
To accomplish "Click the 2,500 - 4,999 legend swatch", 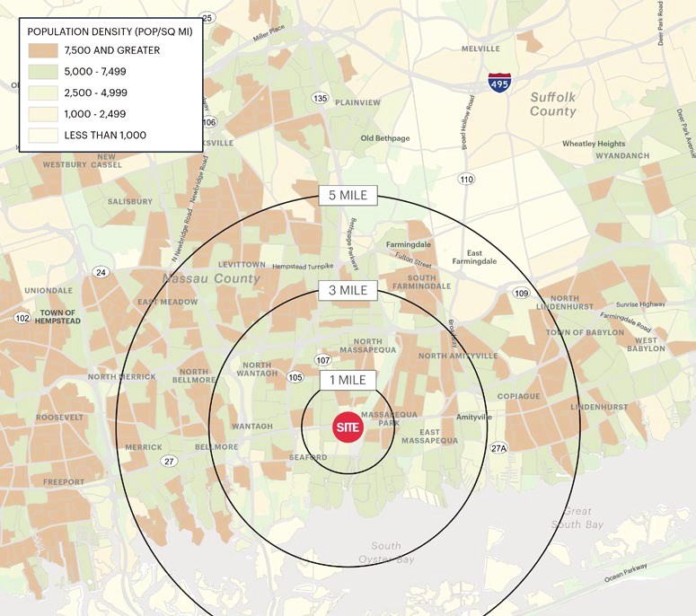I will point(43,92).
